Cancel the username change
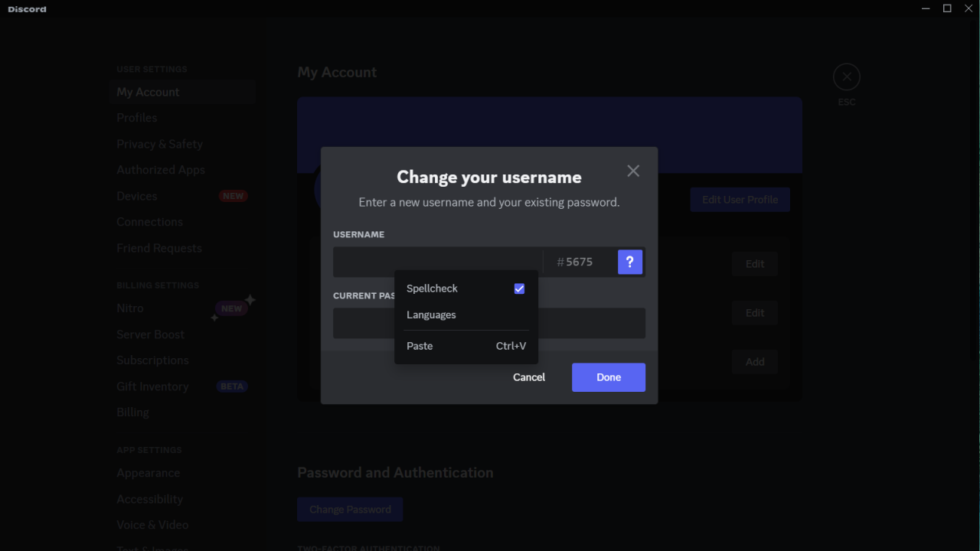Viewport: 980px width, 551px height. [528, 377]
